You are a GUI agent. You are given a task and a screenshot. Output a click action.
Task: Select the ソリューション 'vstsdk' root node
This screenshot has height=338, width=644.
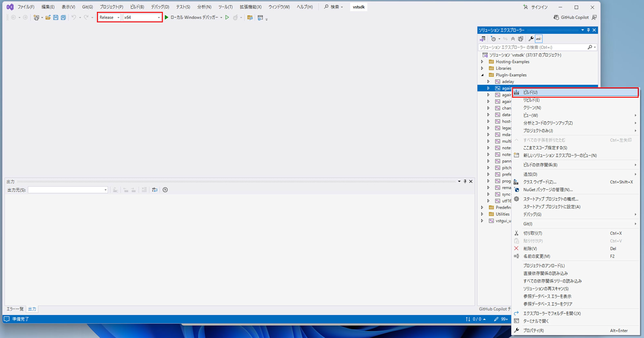click(525, 55)
